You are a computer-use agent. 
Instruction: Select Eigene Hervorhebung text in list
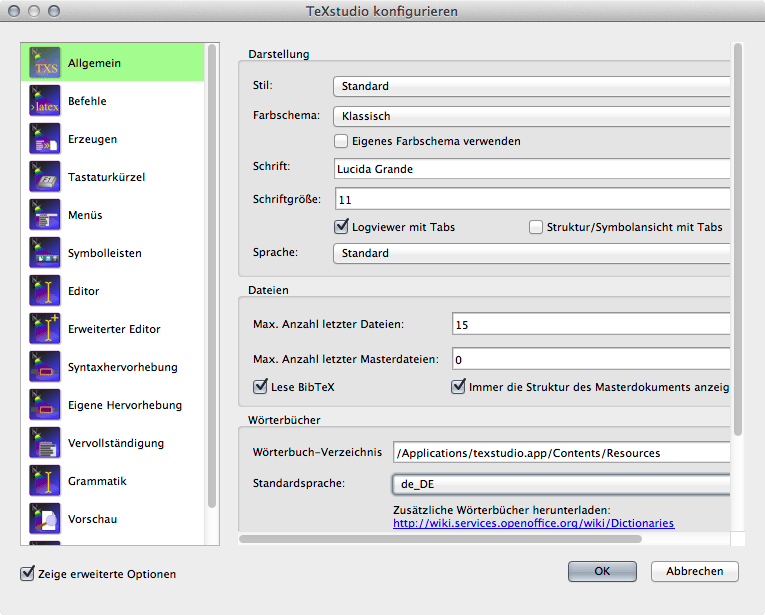coord(124,405)
